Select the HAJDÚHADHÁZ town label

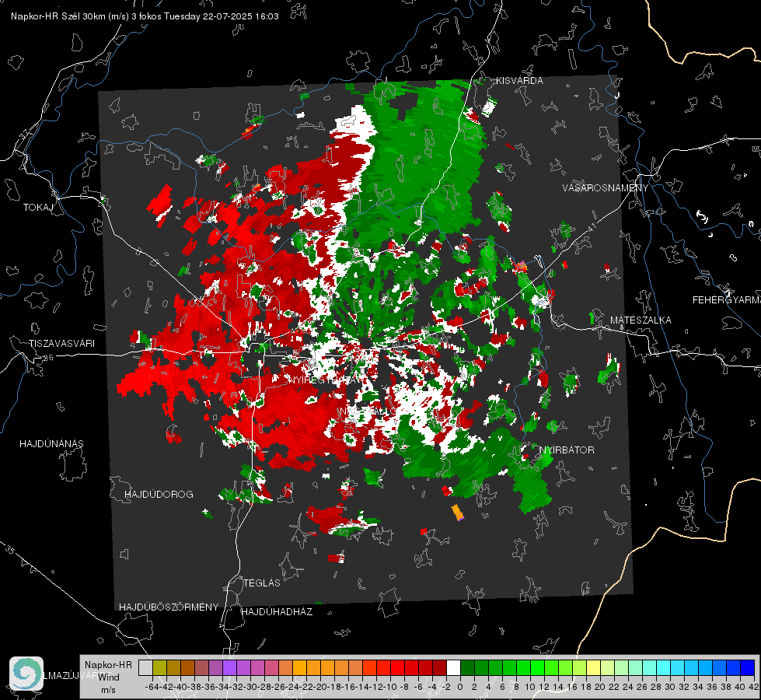[277, 611]
